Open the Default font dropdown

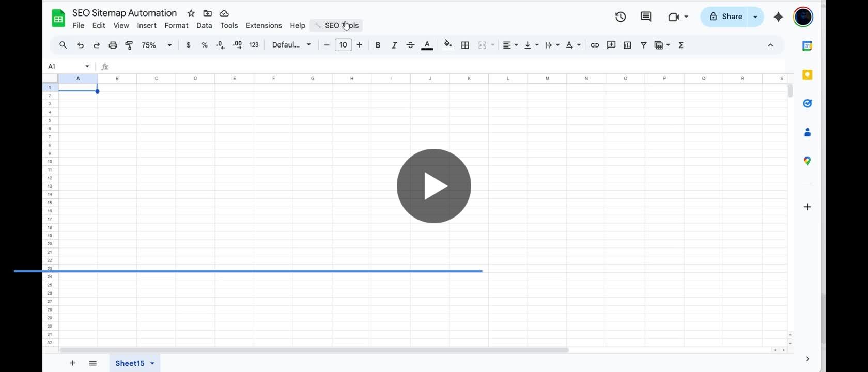point(291,45)
